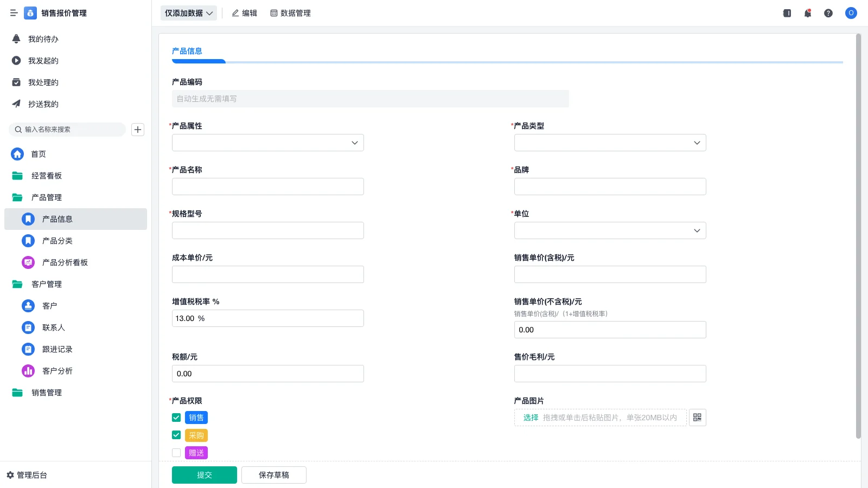This screenshot has width=868, height=488.
Task: Uncheck the 销售 permission checkbox
Action: click(x=176, y=418)
